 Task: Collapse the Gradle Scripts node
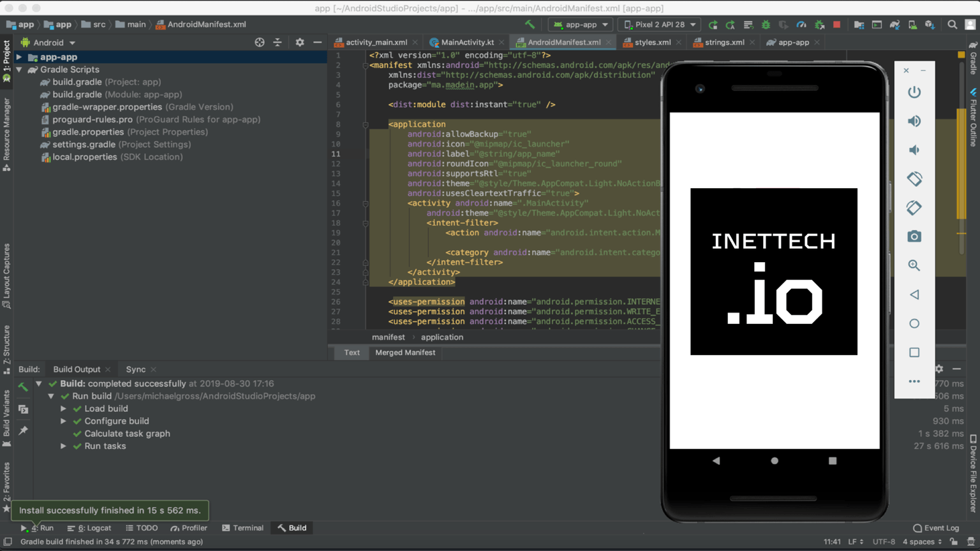pyautogui.click(x=19, y=70)
